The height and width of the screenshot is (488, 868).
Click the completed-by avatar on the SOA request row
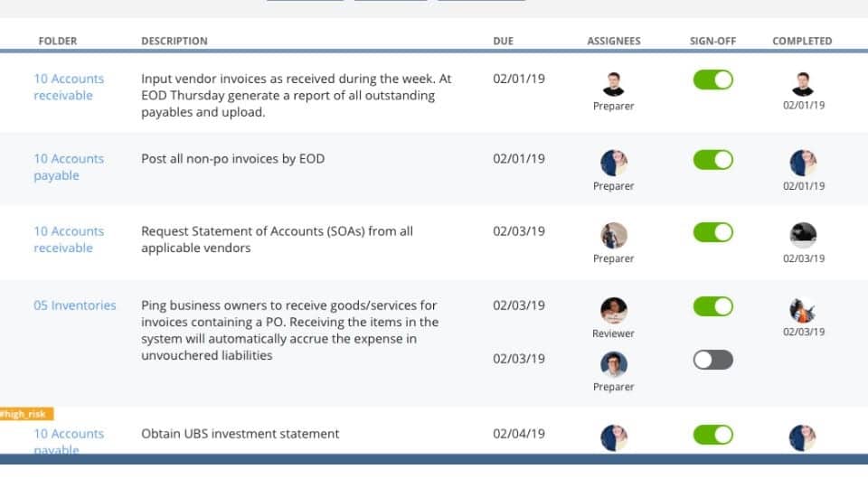pyautogui.click(x=803, y=236)
